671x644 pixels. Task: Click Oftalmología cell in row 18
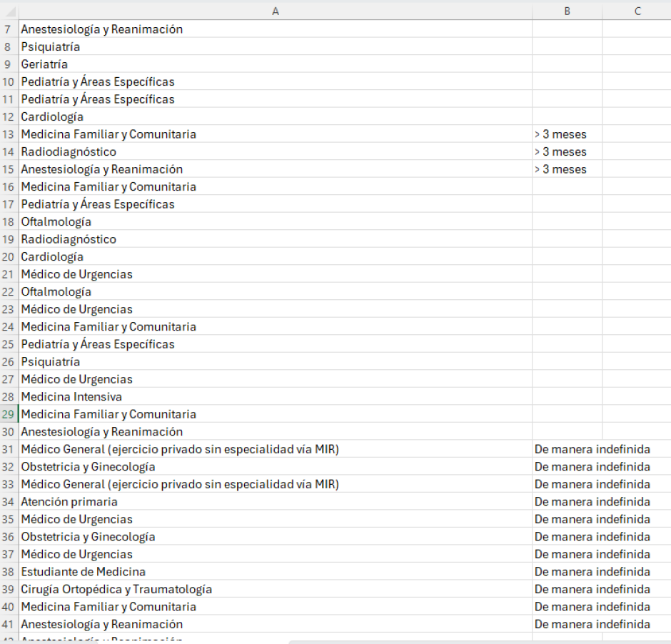[275, 221]
